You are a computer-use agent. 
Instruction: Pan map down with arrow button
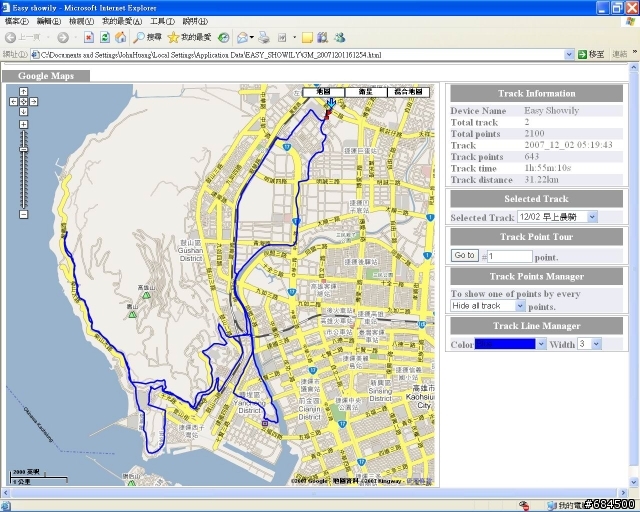24,111
